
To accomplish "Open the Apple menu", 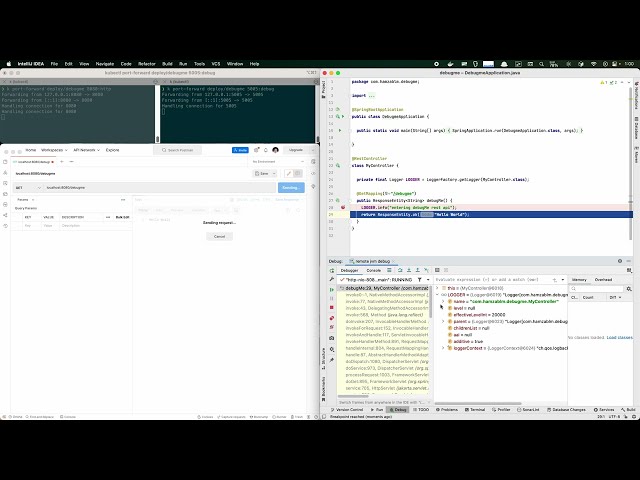I will click(9, 64).
